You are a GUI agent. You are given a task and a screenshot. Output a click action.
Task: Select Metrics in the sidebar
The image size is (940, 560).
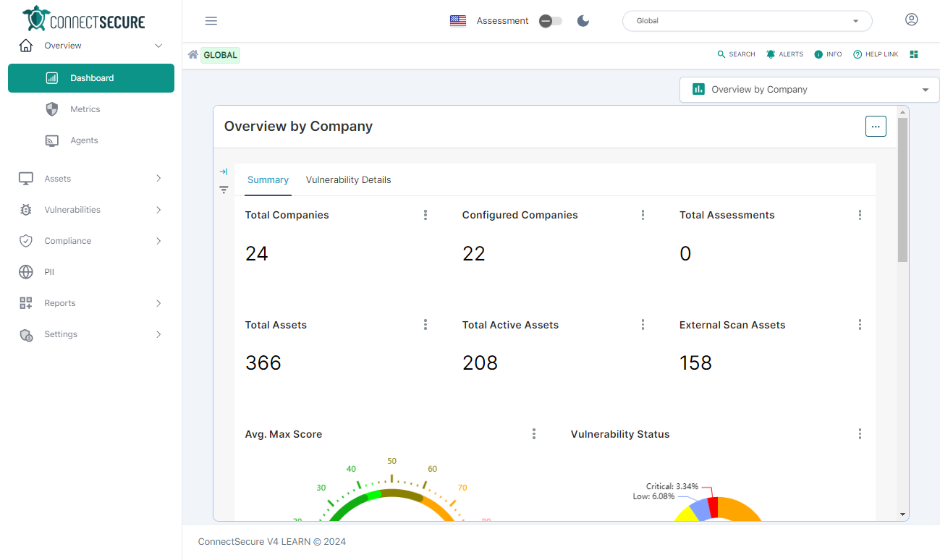point(85,109)
